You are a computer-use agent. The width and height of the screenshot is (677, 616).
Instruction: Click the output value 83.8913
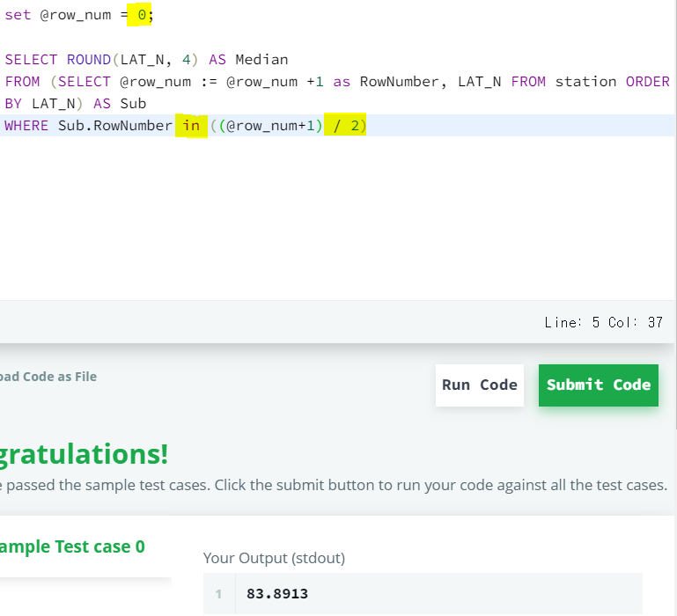click(277, 594)
